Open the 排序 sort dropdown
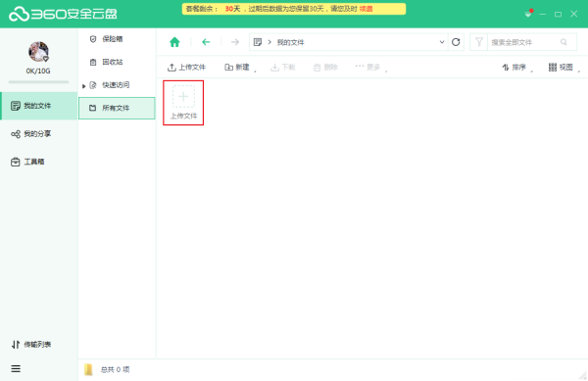 (516, 68)
